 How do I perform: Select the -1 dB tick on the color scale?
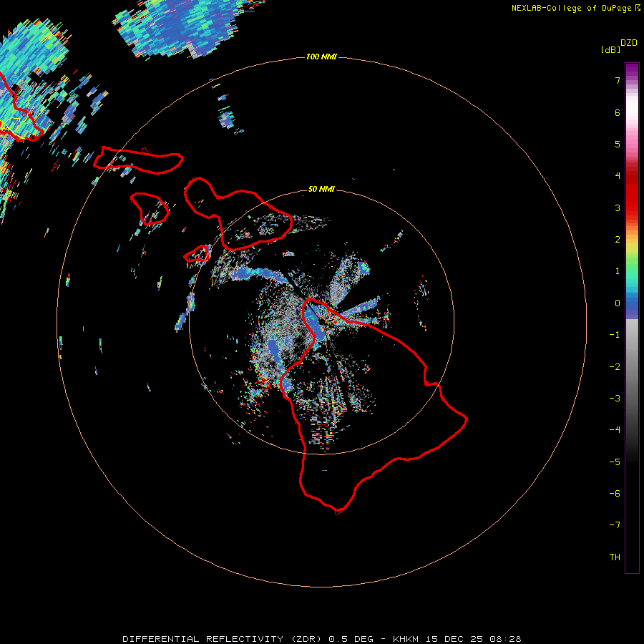[x=615, y=335]
